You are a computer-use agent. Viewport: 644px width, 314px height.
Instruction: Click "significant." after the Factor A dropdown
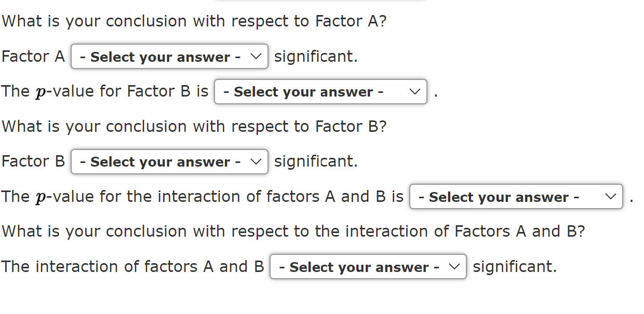[316, 57]
